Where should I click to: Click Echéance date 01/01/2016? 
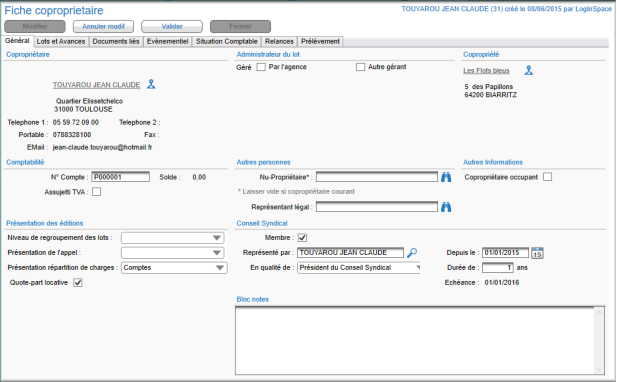coord(502,282)
